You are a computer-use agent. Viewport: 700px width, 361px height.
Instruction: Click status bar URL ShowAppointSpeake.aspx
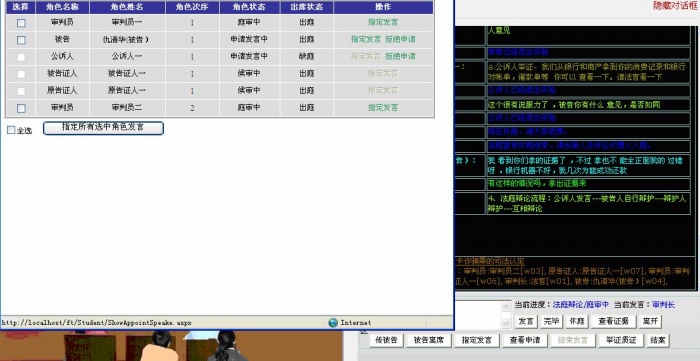(96, 322)
